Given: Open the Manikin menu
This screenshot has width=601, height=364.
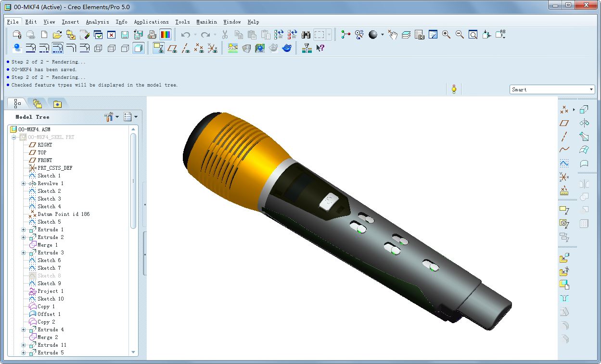Looking at the screenshot, I should [x=206, y=22].
